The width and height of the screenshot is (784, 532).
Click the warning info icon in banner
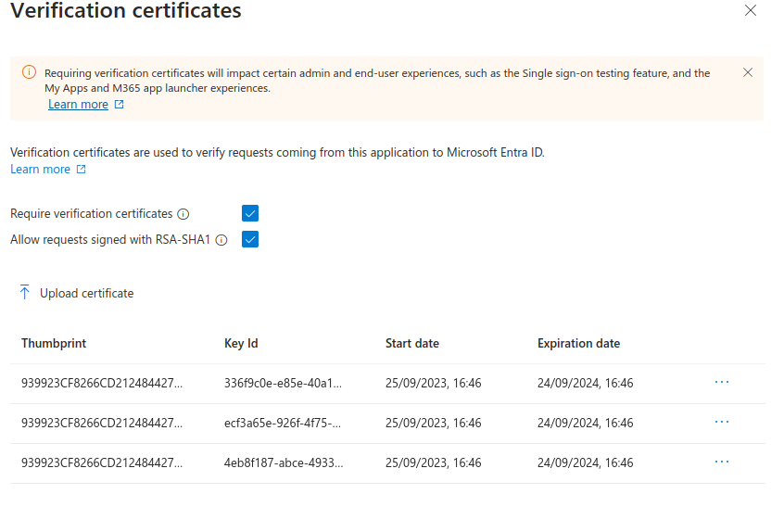pyautogui.click(x=29, y=72)
